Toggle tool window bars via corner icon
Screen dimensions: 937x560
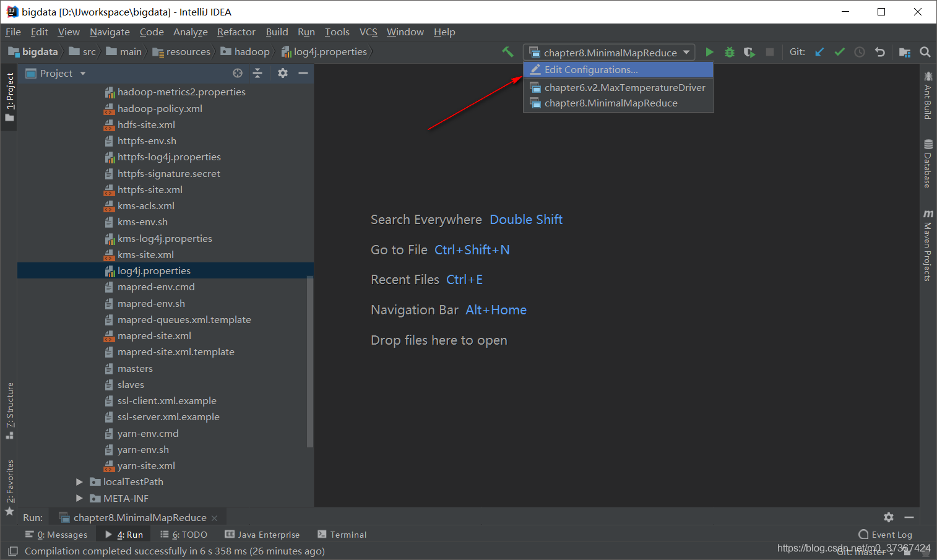pos(12,551)
